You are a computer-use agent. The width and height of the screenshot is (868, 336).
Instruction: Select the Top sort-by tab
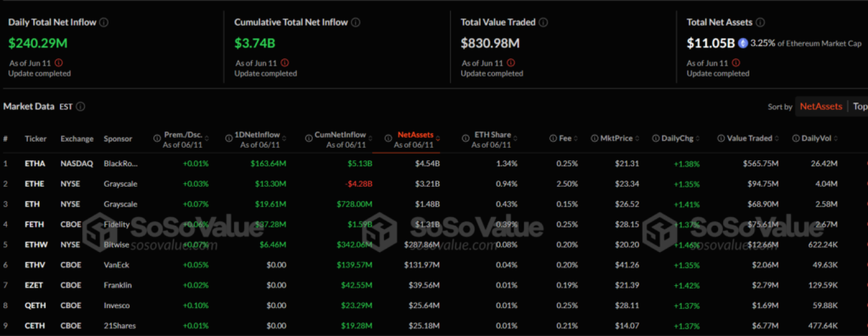860,106
